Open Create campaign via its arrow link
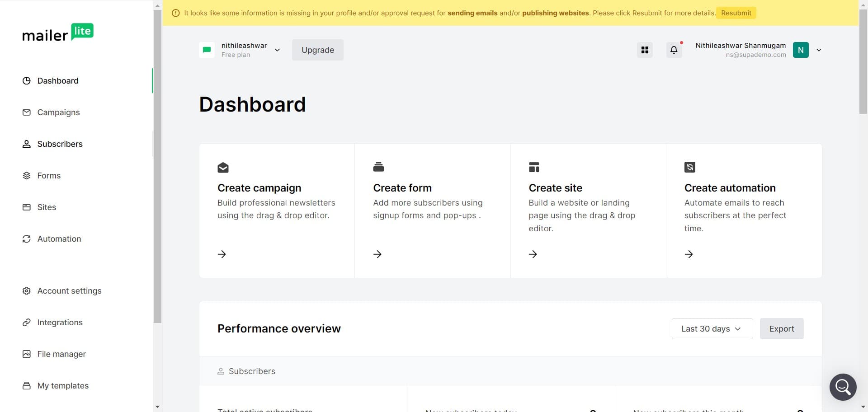 222,254
